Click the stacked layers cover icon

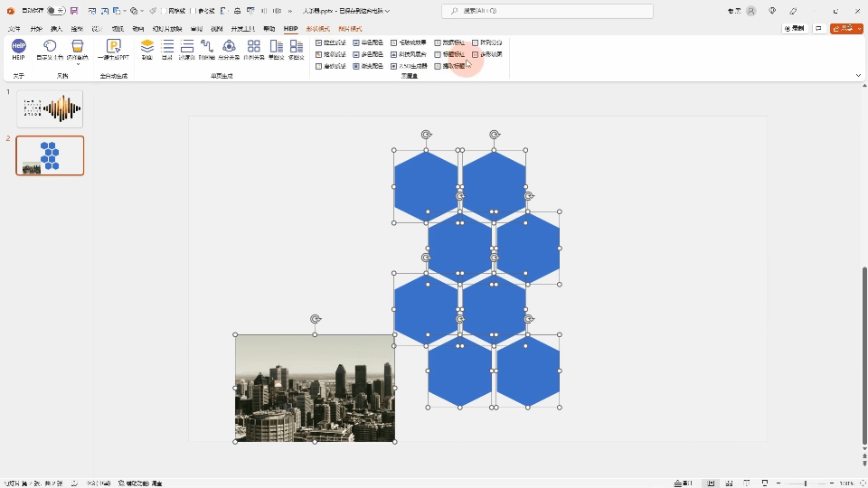[x=146, y=46]
